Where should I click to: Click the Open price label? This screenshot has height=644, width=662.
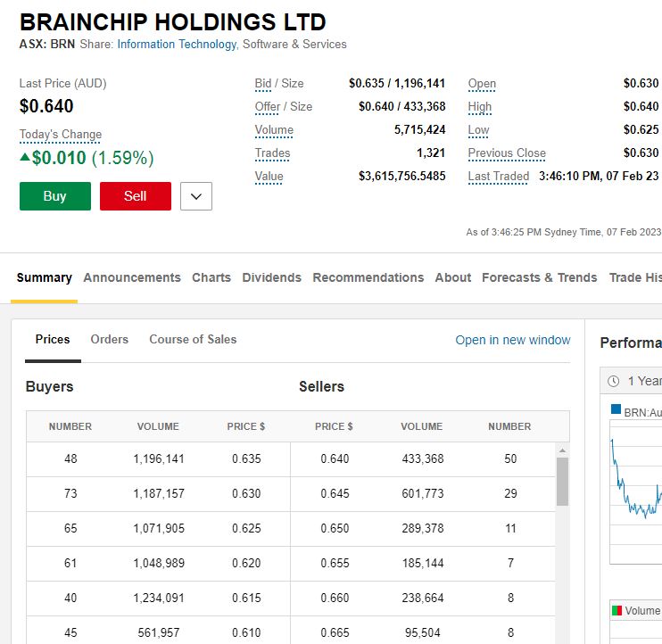(482, 84)
